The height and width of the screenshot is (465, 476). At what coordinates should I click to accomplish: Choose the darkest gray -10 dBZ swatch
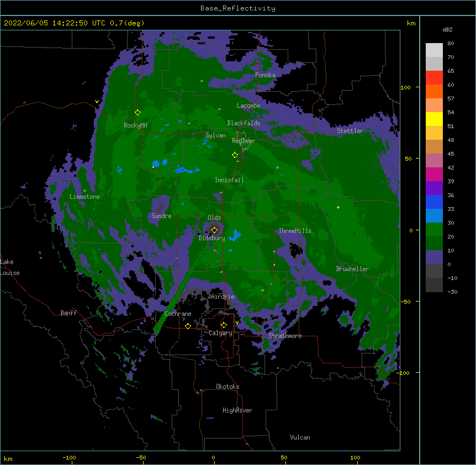434,285
